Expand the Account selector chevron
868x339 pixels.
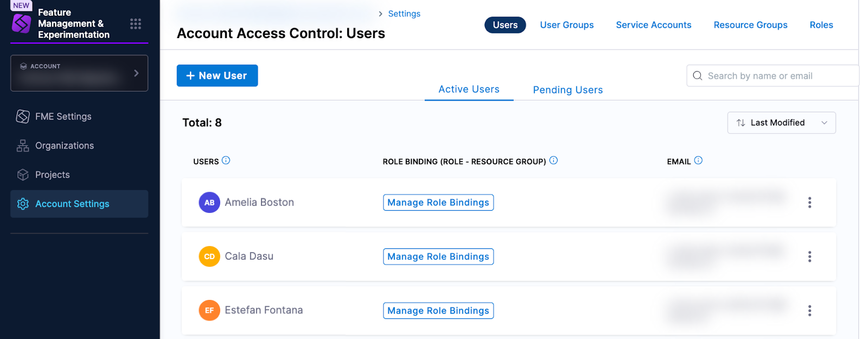click(136, 73)
